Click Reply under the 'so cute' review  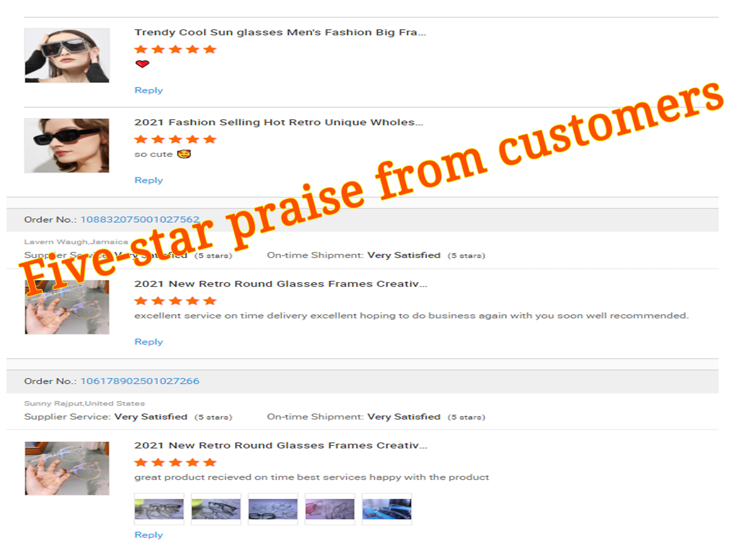(148, 180)
